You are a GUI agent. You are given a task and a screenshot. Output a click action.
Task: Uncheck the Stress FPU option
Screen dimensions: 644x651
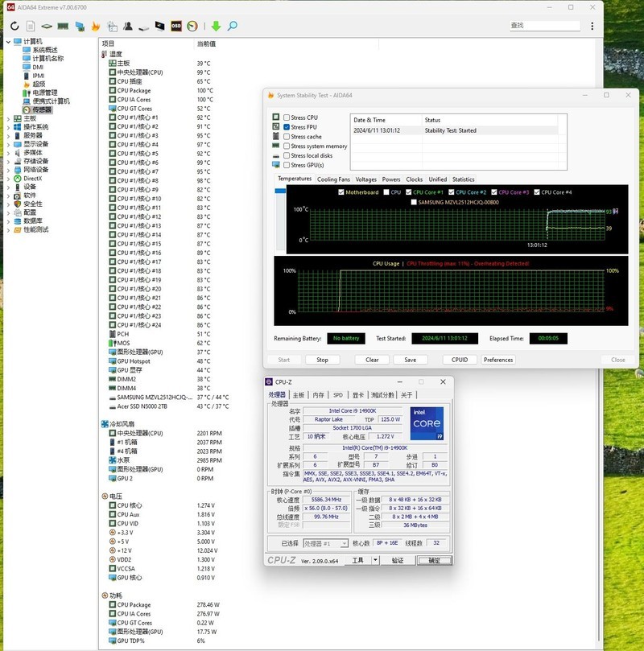coord(287,127)
